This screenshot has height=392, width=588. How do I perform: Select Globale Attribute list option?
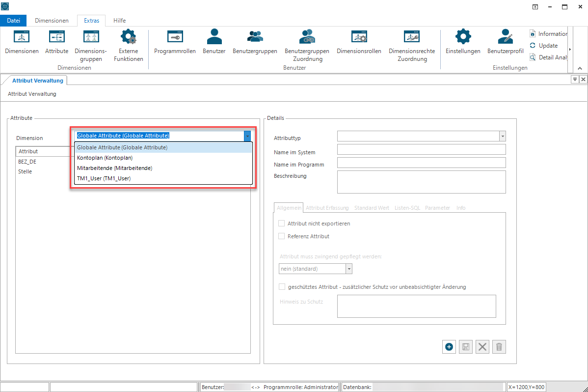pyautogui.click(x=163, y=147)
